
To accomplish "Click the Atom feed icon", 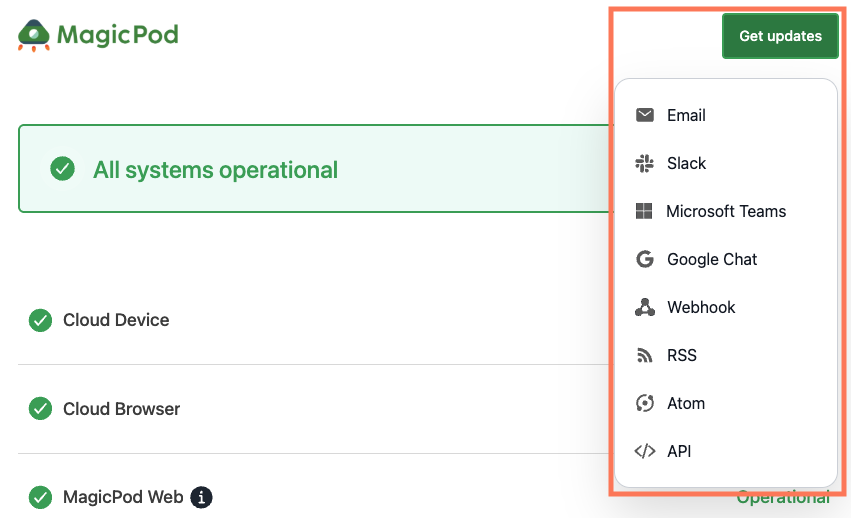I will [x=645, y=403].
